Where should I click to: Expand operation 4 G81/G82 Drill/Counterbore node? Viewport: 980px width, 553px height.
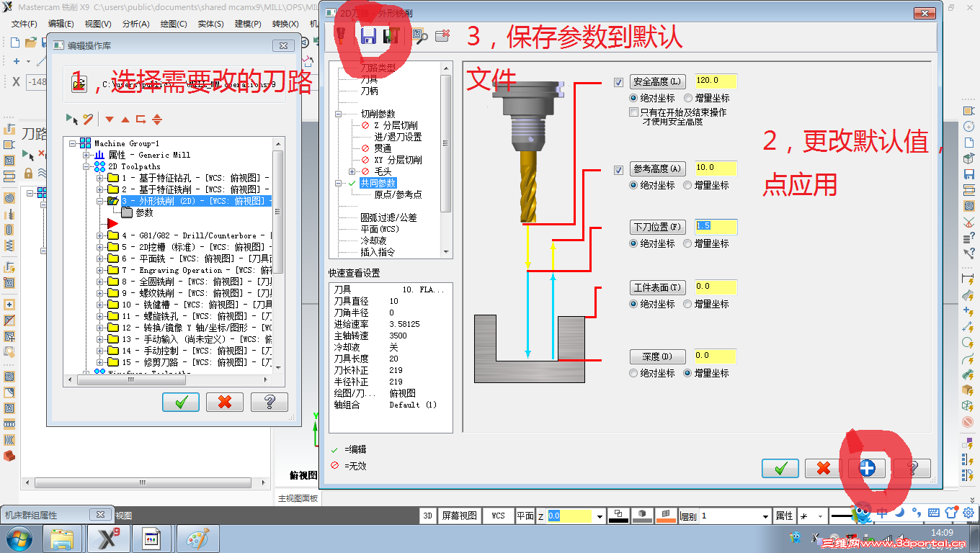click(x=99, y=235)
